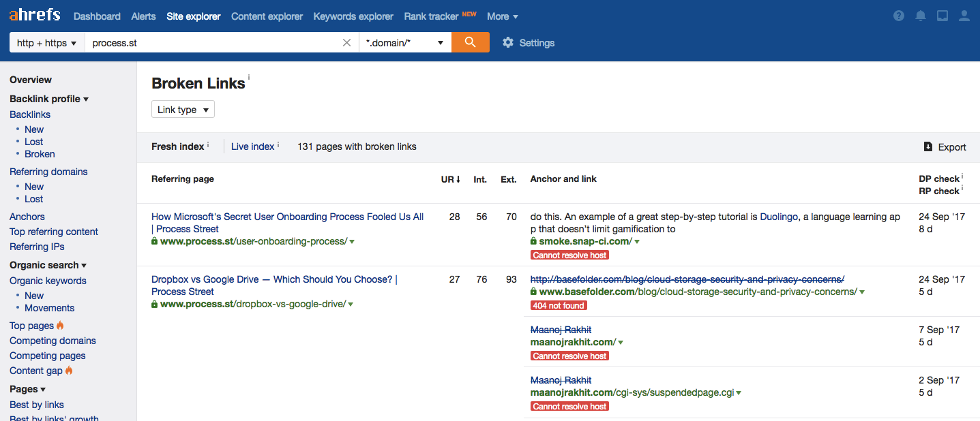Viewport: 980px width, 421px height.
Task: Click the lock icon before www.basefolder.com link
Action: pyautogui.click(x=534, y=292)
